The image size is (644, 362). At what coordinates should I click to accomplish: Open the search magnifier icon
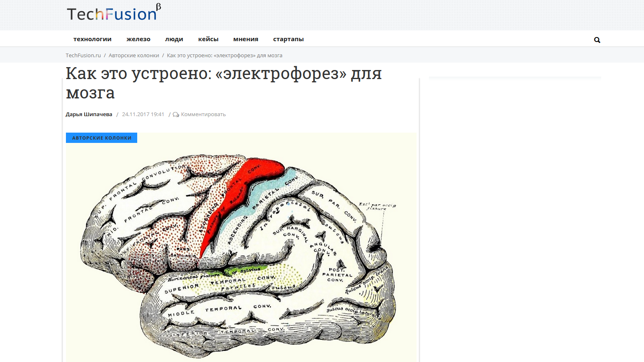tap(597, 40)
